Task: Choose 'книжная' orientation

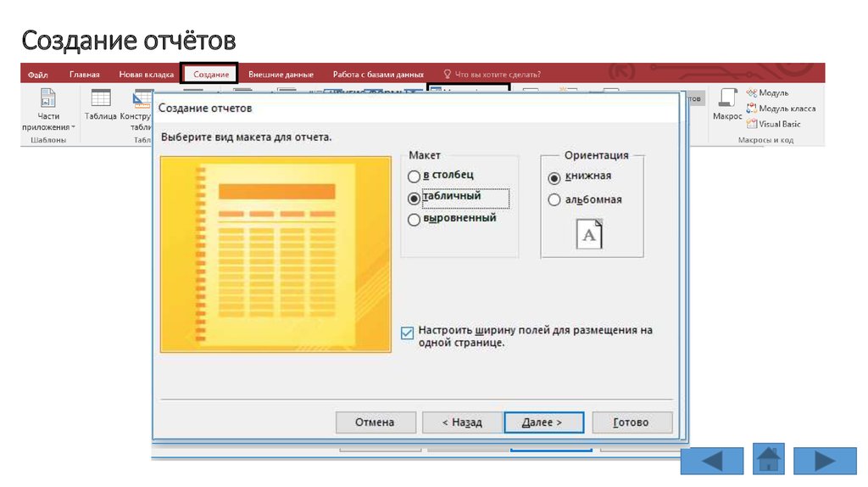Action: 554,178
